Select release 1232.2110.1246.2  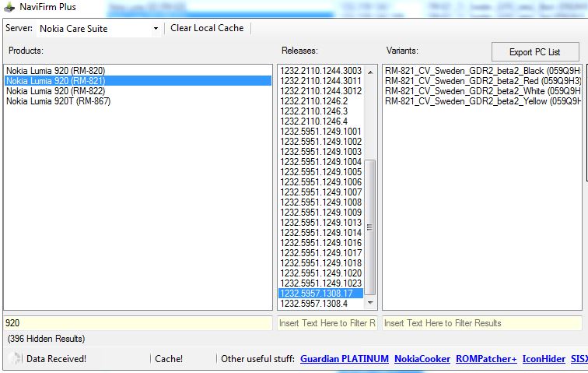pos(321,101)
